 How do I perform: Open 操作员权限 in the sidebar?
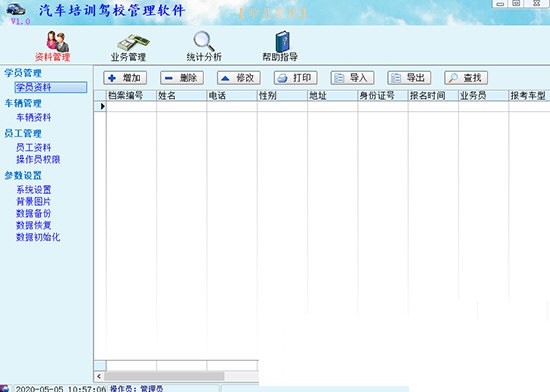click(38, 160)
